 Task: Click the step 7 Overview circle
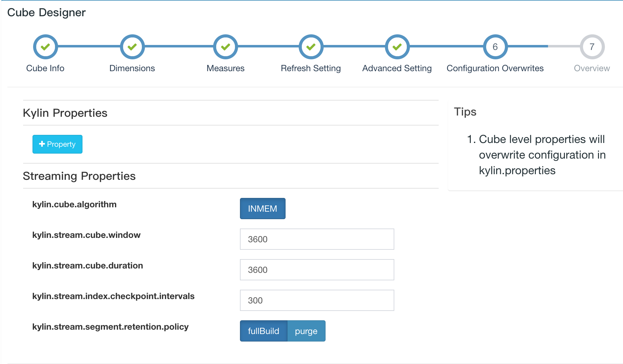click(592, 47)
